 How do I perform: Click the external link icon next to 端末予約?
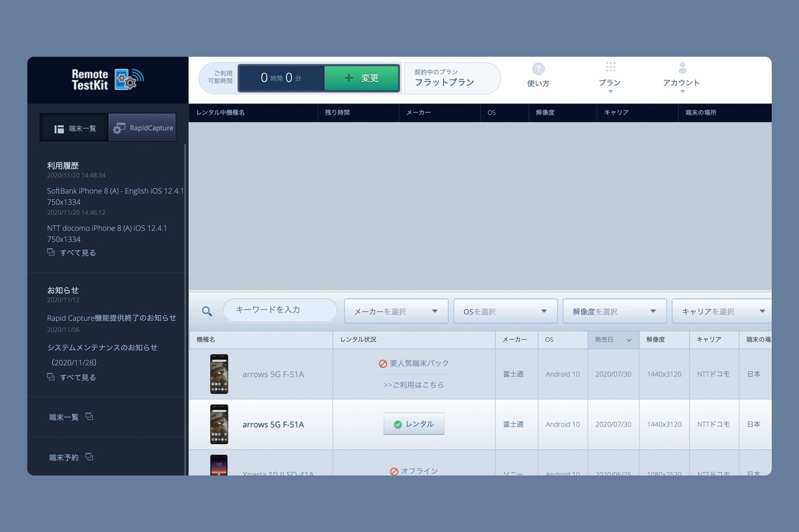point(89,456)
